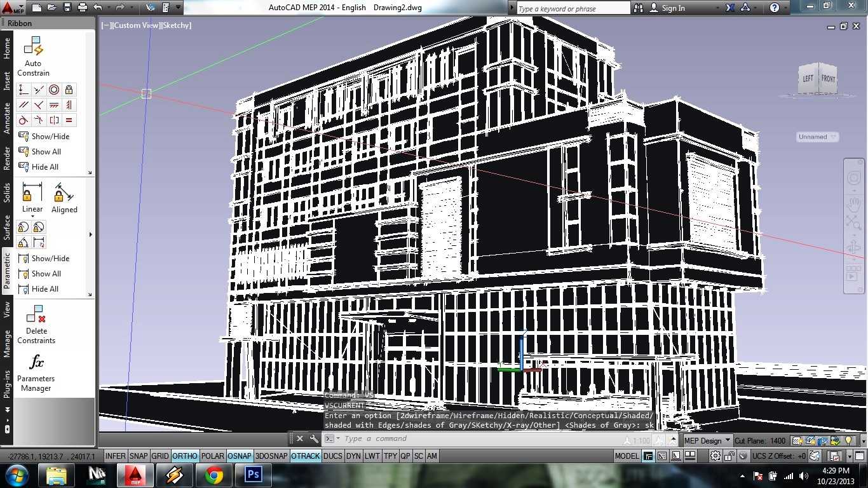
Task: Switch to the Home ribbon tab
Action: point(7,48)
